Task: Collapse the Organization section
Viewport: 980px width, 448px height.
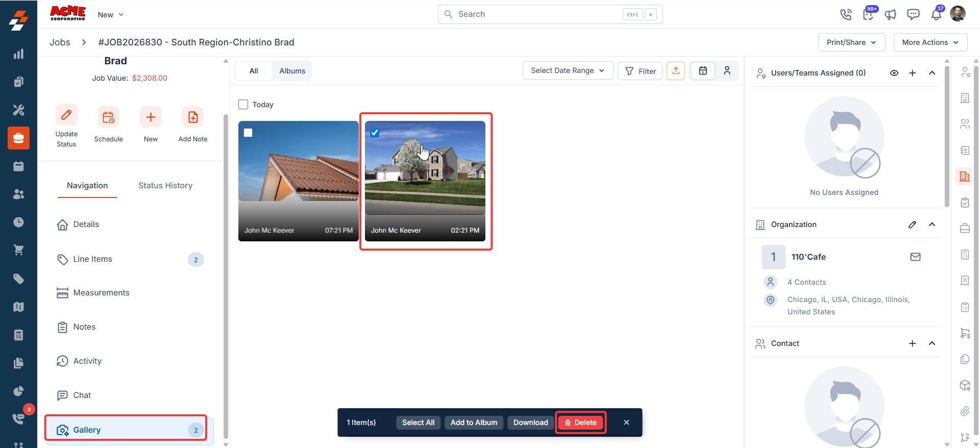Action: [x=932, y=225]
